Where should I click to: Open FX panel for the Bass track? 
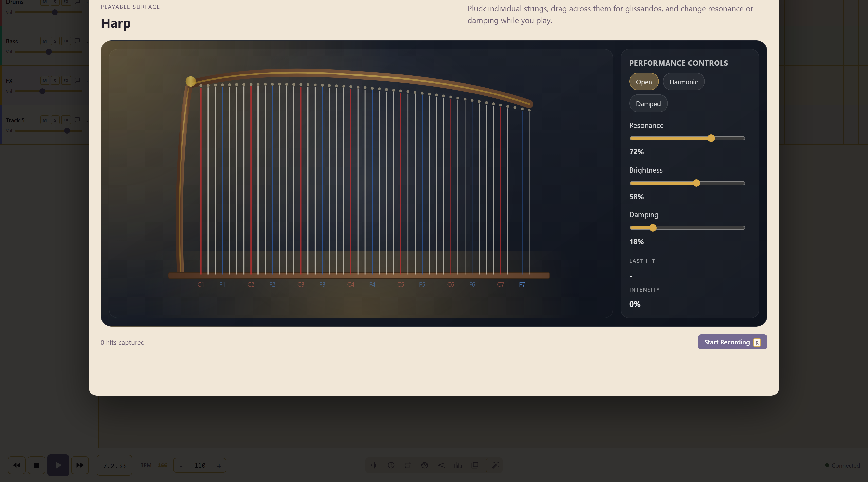[66, 41]
